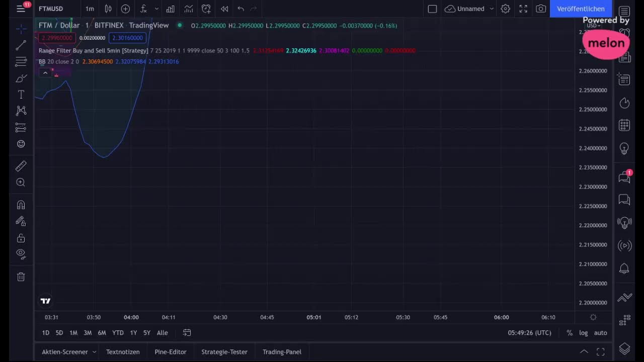Viewport: 644px width, 362px height.
Task: Activate the zoom in tool
Action: coord(21,183)
